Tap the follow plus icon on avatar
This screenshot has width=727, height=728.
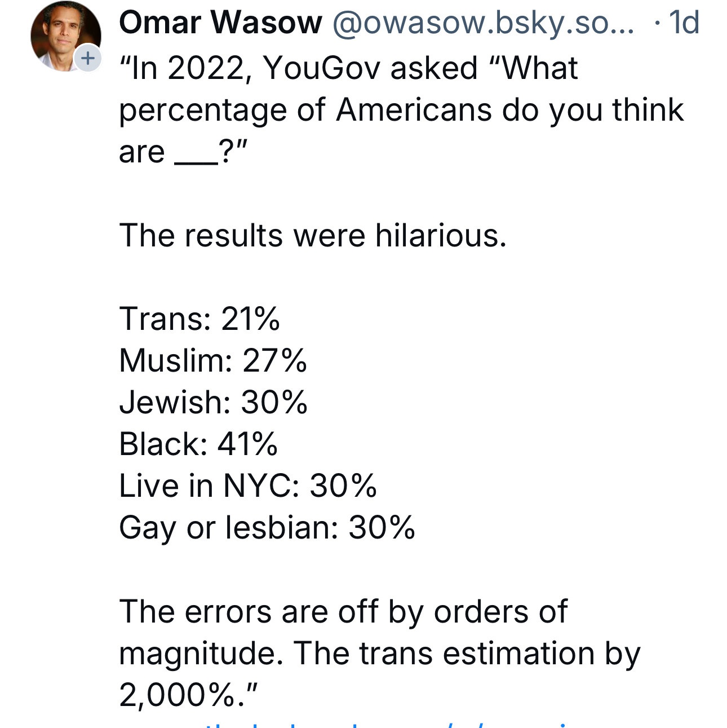coord(88,58)
